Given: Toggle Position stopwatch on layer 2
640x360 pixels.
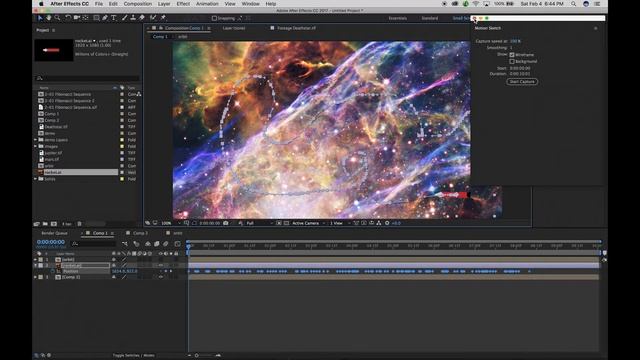Looking at the screenshot, I should [53, 271].
